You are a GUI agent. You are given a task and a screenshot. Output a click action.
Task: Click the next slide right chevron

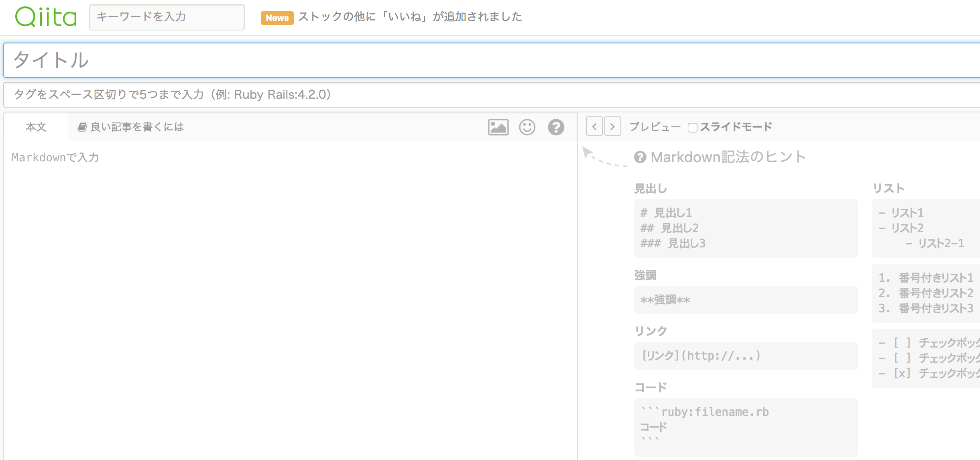coord(612,126)
